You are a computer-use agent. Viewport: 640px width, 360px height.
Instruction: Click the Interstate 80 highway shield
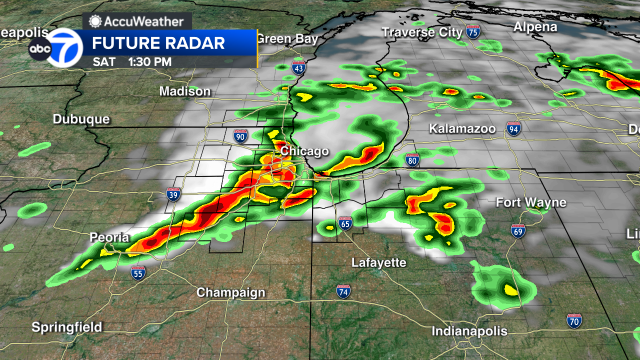tap(412, 160)
